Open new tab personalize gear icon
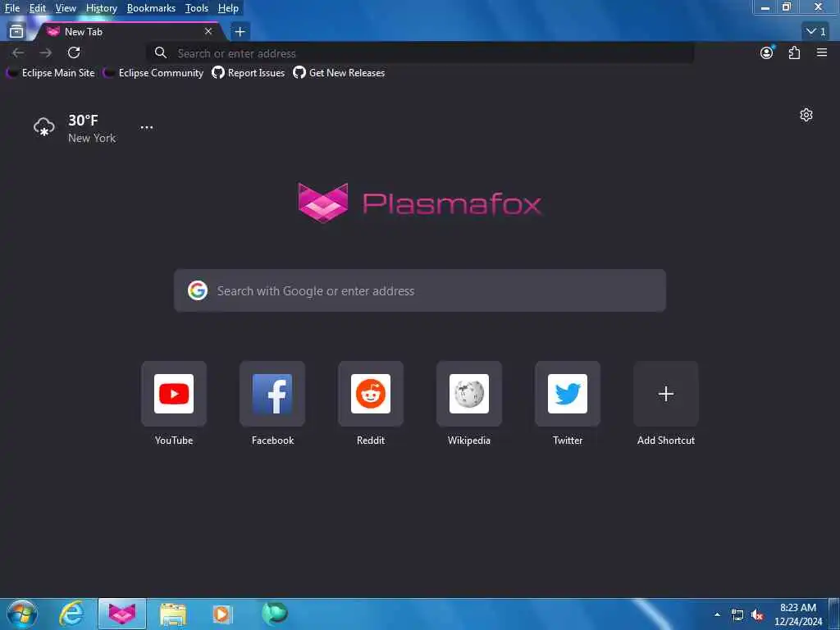Image resolution: width=840 pixels, height=630 pixels. tap(806, 115)
